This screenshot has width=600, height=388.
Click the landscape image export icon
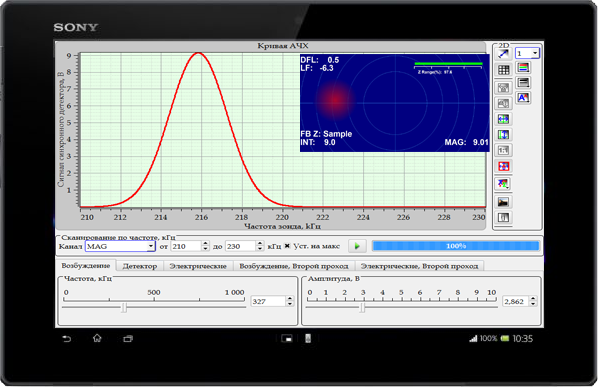point(504,202)
